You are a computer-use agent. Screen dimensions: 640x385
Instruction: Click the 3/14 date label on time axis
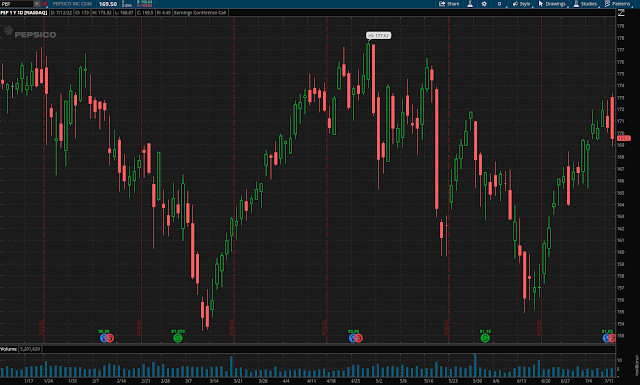click(214, 381)
